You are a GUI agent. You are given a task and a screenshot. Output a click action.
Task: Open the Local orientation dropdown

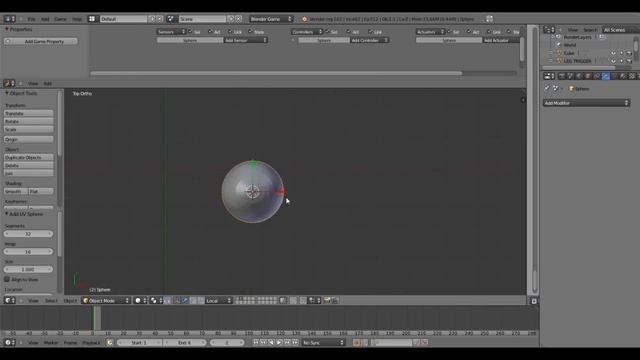pyautogui.click(x=218, y=300)
